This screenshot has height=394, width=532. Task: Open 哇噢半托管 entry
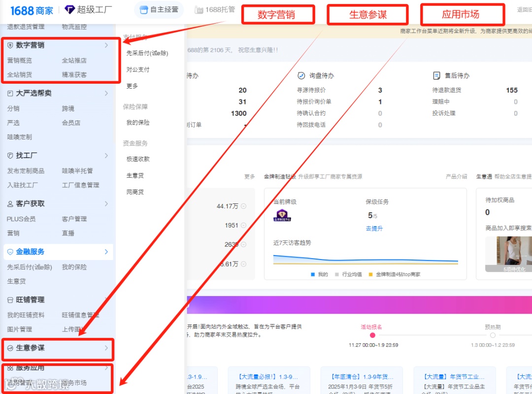coord(77,171)
